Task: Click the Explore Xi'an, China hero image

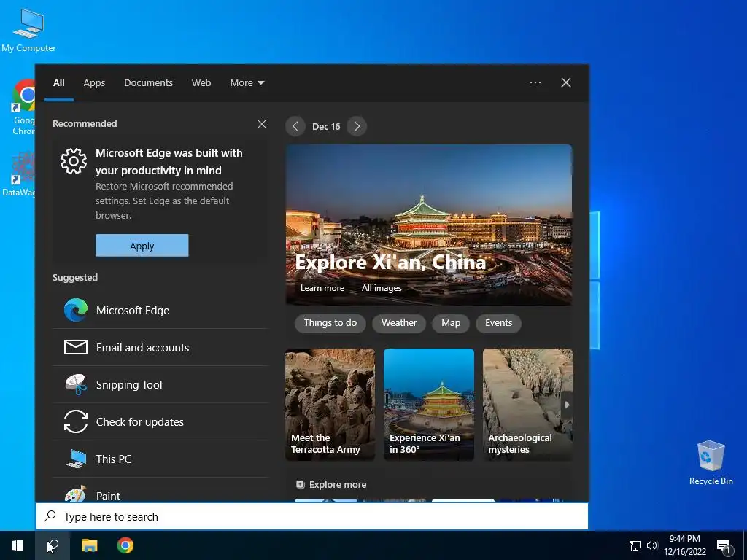Action: coord(429,225)
